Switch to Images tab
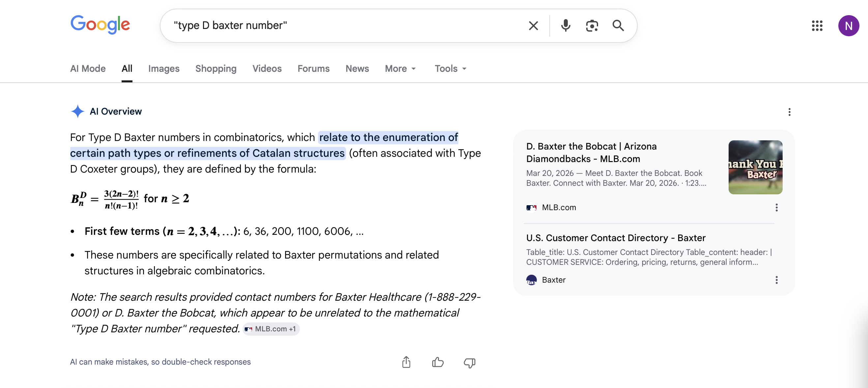This screenshot has width=868, height=388. click(x=164, y=69)
